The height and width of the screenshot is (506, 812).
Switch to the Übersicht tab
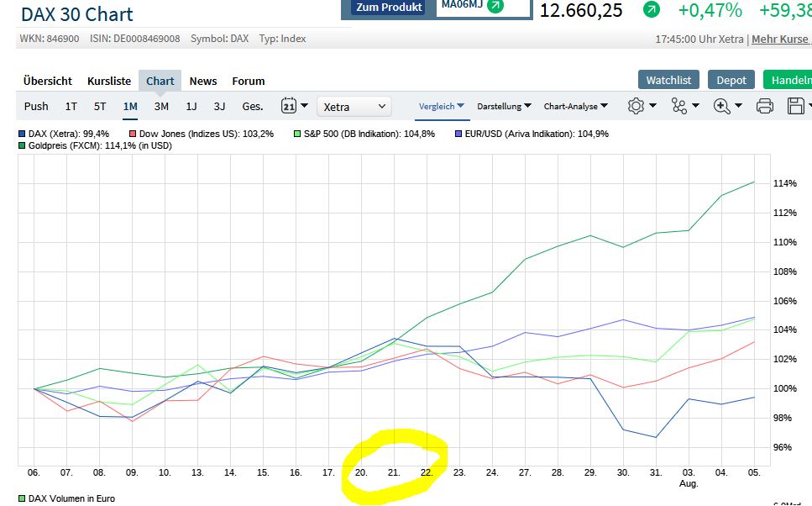[48, 81]
